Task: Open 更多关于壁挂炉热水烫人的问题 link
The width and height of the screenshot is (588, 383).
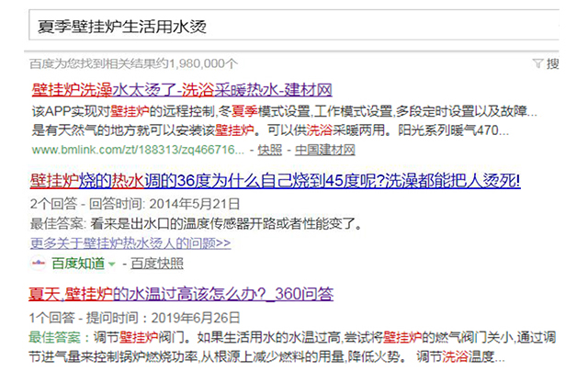Action: click(x=130, y=243)
